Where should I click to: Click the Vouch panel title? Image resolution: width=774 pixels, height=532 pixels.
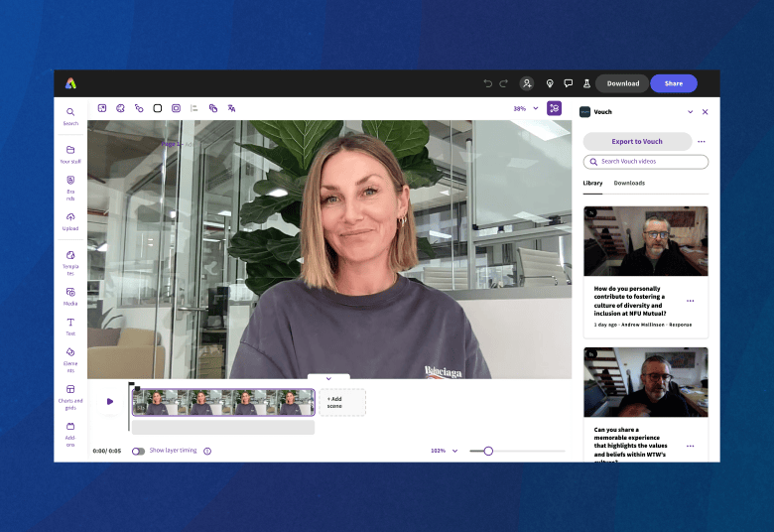click(602, 112)
